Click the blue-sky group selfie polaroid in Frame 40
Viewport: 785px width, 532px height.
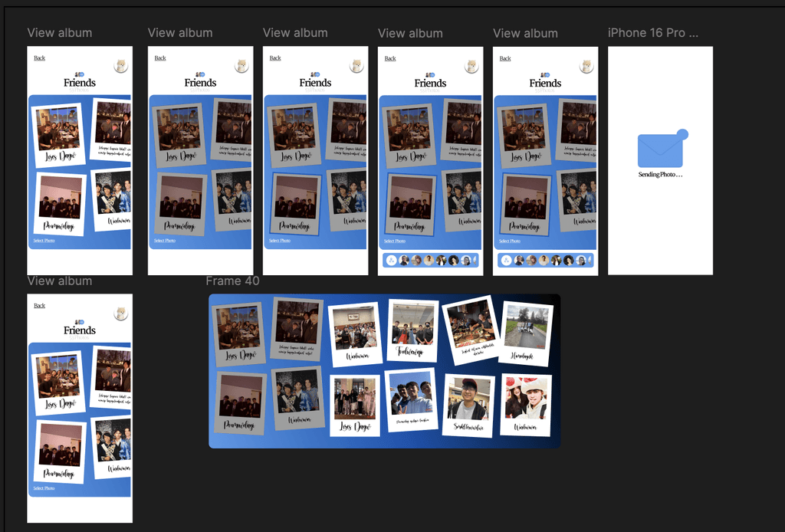point(411,400)
